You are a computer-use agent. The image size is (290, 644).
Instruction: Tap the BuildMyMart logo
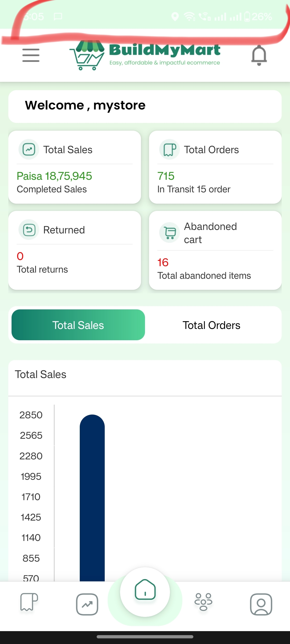click(x=145, y=55)
